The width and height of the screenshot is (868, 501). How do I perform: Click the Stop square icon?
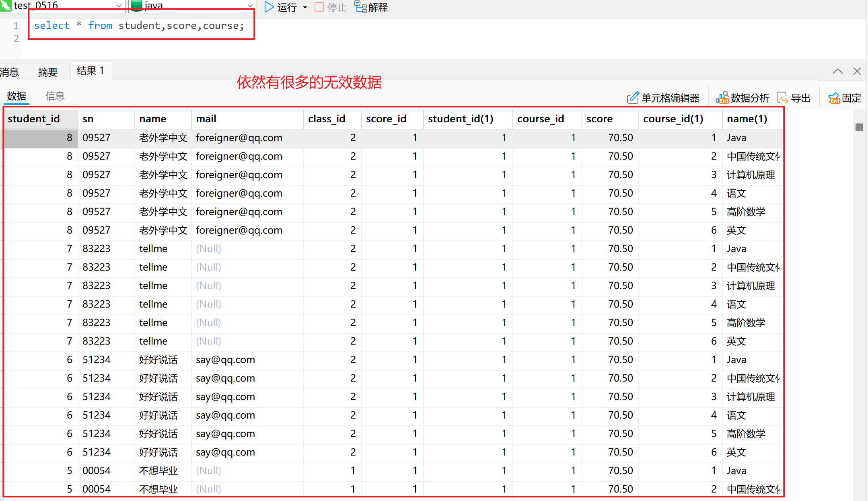pyautogui.click(x=319, y=7)
